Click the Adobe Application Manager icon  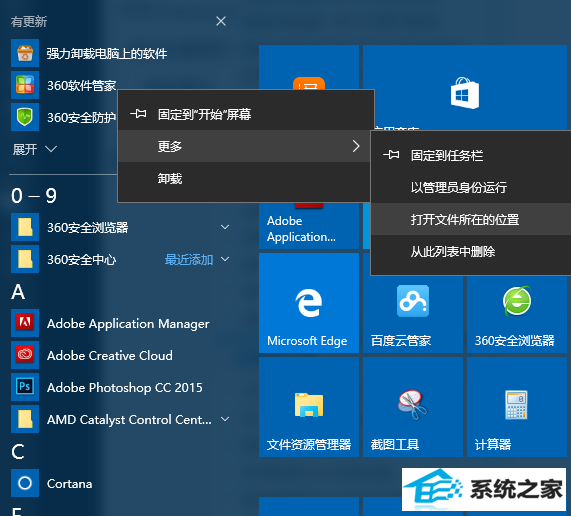25,323
